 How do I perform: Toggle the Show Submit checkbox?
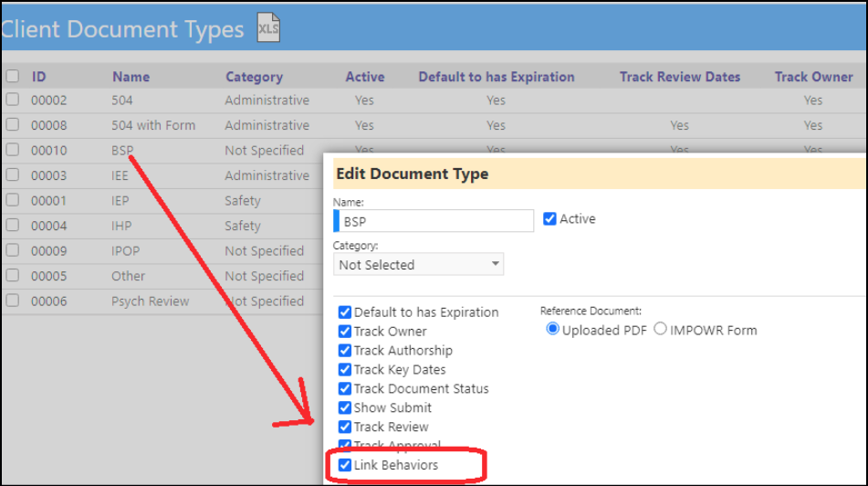(344, 407)
